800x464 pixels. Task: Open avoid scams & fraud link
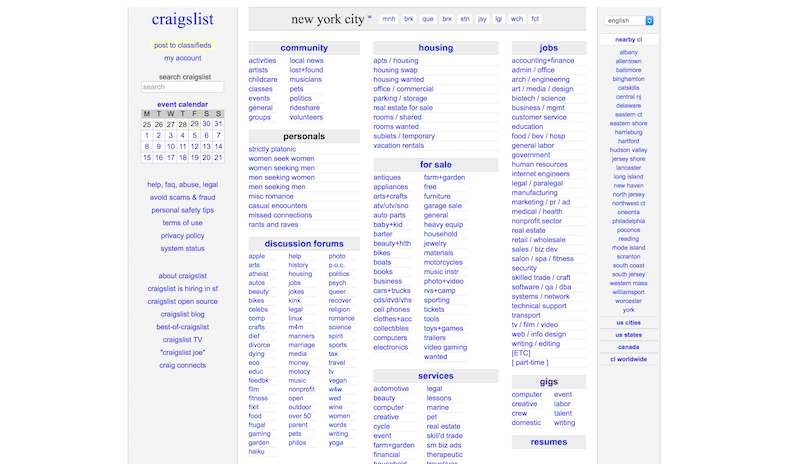[182, 198]
